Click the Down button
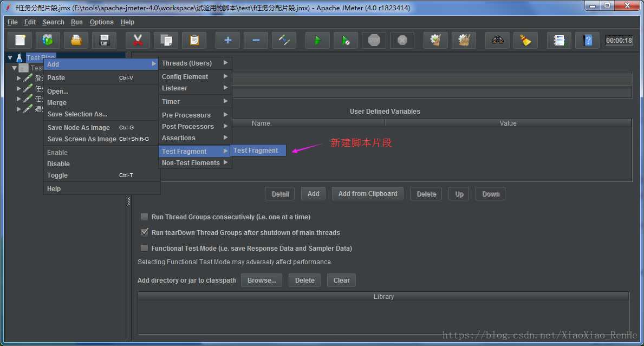Image resolution: width=644 pixels, height=346 pixels. (x=491, y=194)
